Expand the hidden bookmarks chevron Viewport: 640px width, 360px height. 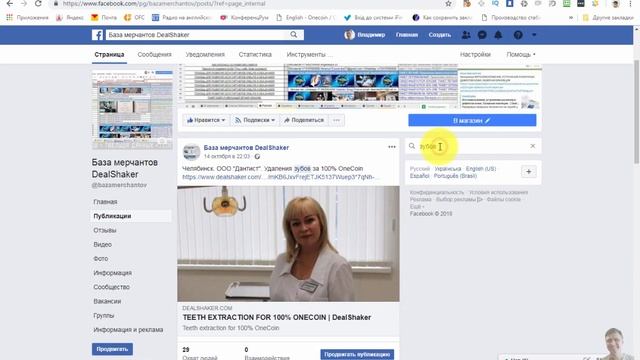(x=571, y=18)
